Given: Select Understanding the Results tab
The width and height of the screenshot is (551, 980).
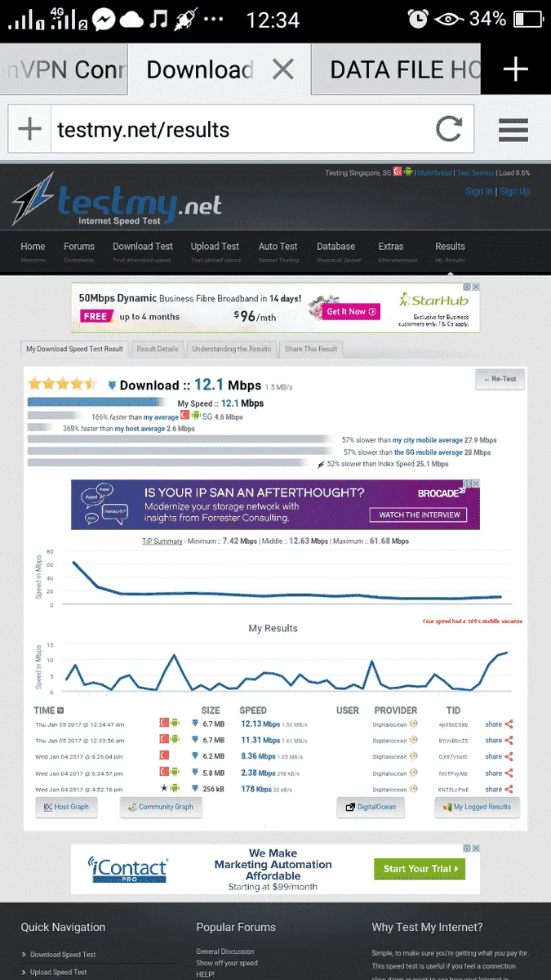Looking at the screenshot, I should (231, 349).
